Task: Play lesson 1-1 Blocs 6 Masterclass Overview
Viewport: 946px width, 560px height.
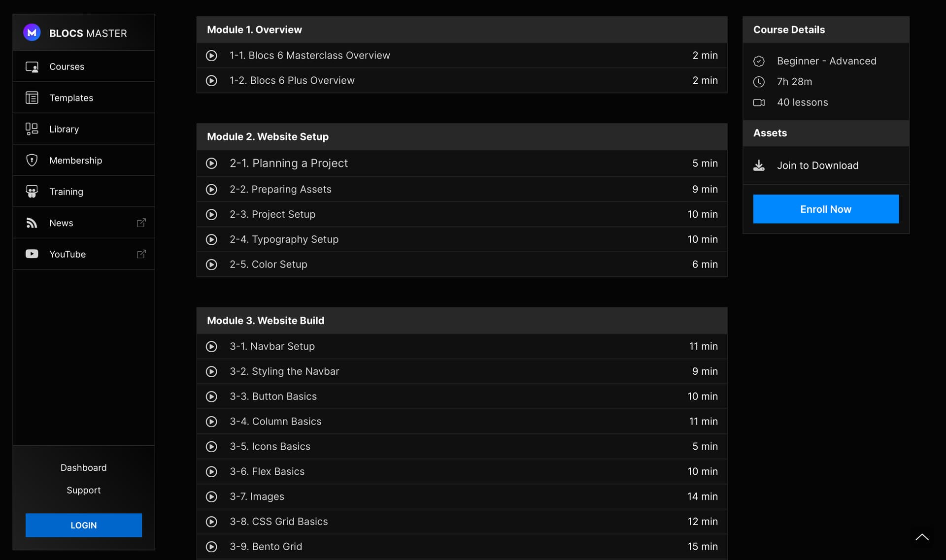Action: [x=211, y=56]
